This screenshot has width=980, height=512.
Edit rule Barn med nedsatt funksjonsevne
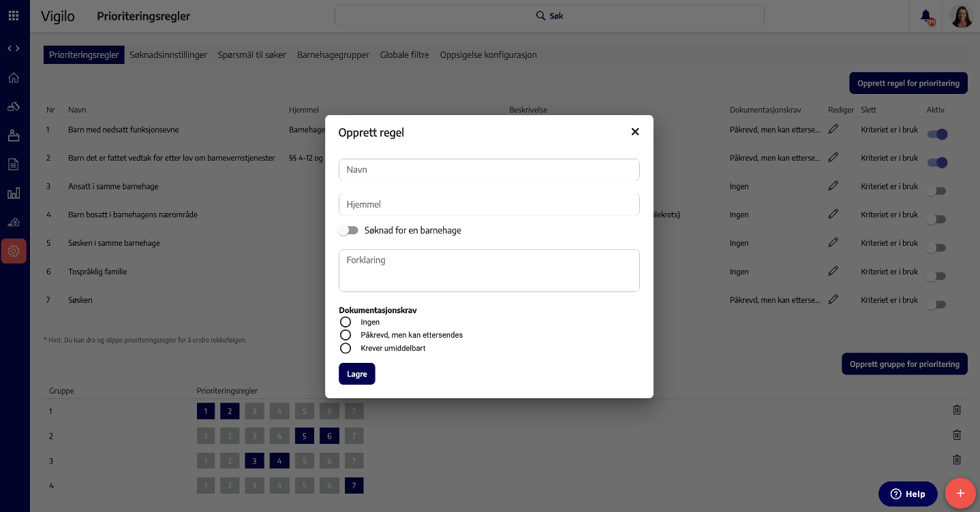pyautogui.click(x=833, y=129)
